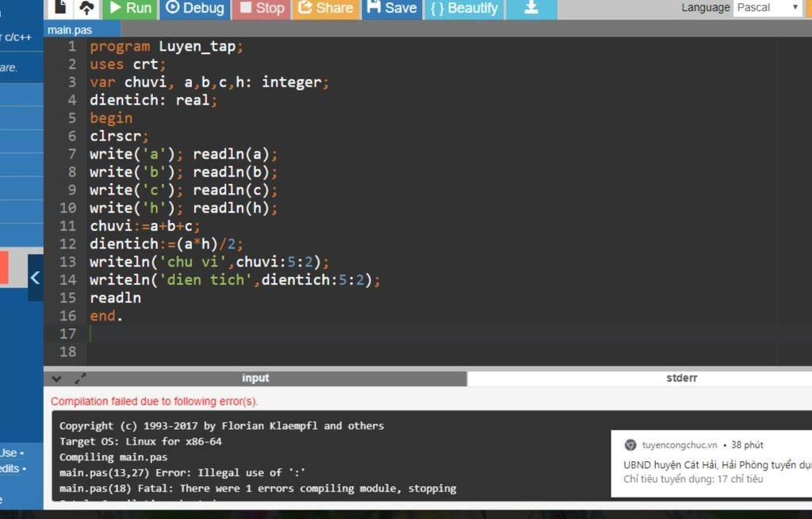
Task: Click the 'Compiling main.pas' output line
Action: pyautogui.click(x=113, y=457)
